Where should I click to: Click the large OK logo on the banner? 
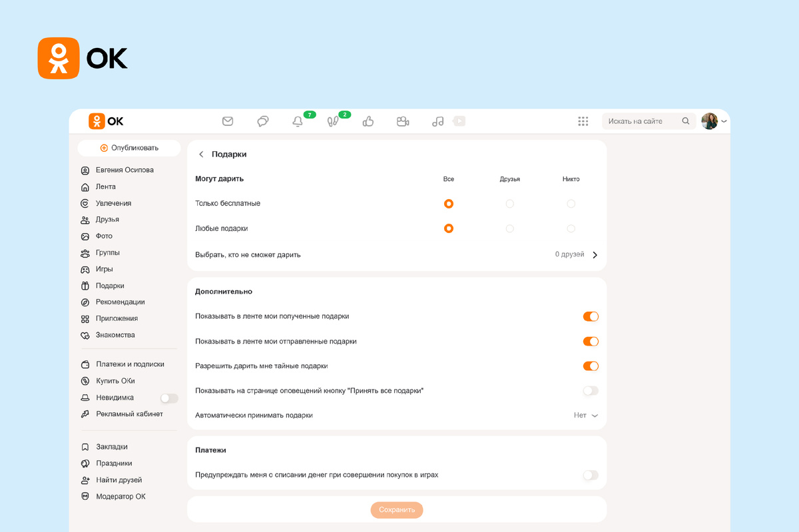click(x=83, y=59)
